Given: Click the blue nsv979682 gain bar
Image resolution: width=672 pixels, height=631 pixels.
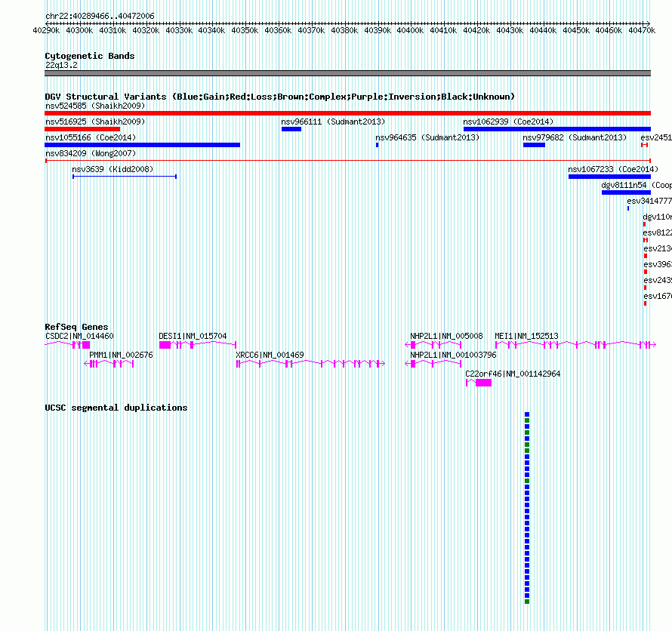Looking at the screenshot, I should click(534, 145).
